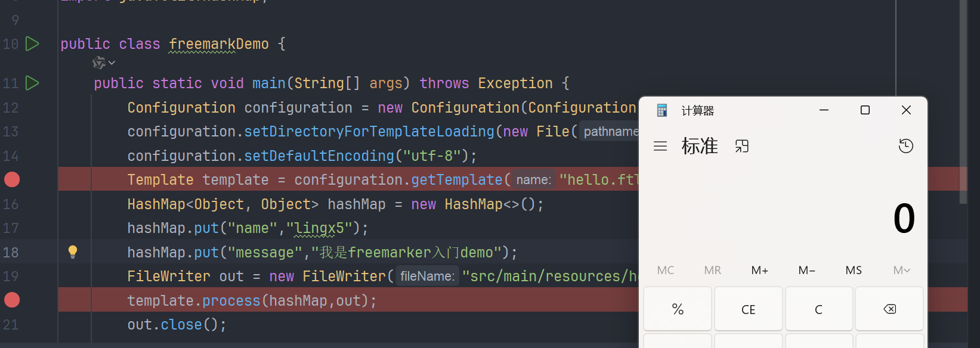Click the Calculator display showing 0
The image size is (980, 348).
click(x=904, y=218)
